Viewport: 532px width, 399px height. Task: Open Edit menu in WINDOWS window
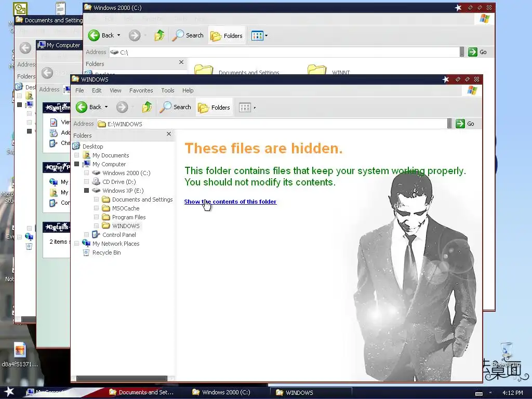(x=97, y=90)
